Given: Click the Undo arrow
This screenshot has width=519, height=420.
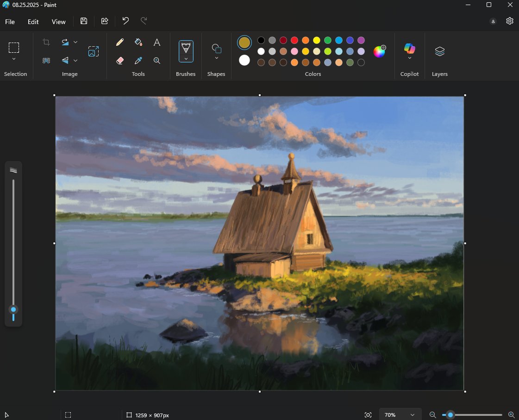Looking at the screenshot, I should click(125, 21).
